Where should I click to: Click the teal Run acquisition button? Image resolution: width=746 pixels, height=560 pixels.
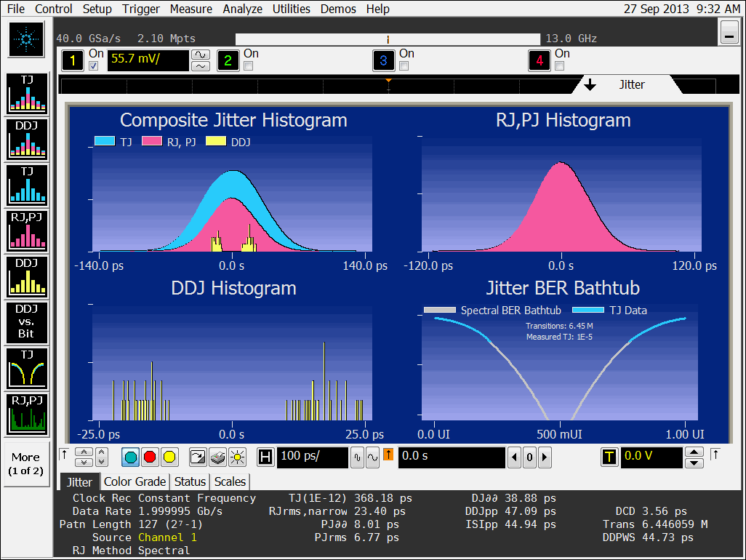pos(130,457)
